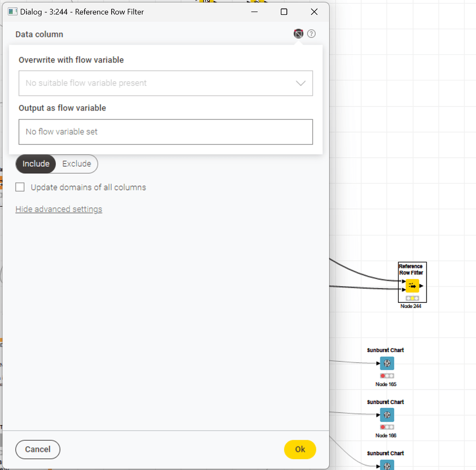
Task: Confirm settings with the Ok button
Action: coord(300,449)
